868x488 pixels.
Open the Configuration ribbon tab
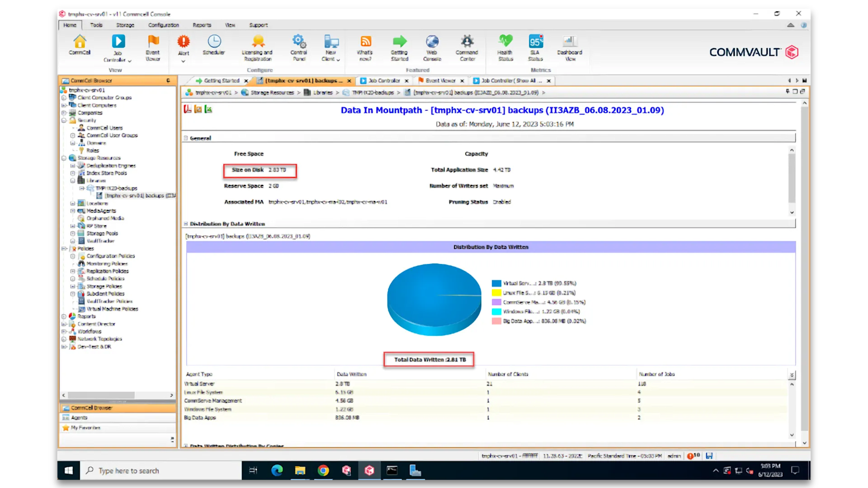click(164, 25)
